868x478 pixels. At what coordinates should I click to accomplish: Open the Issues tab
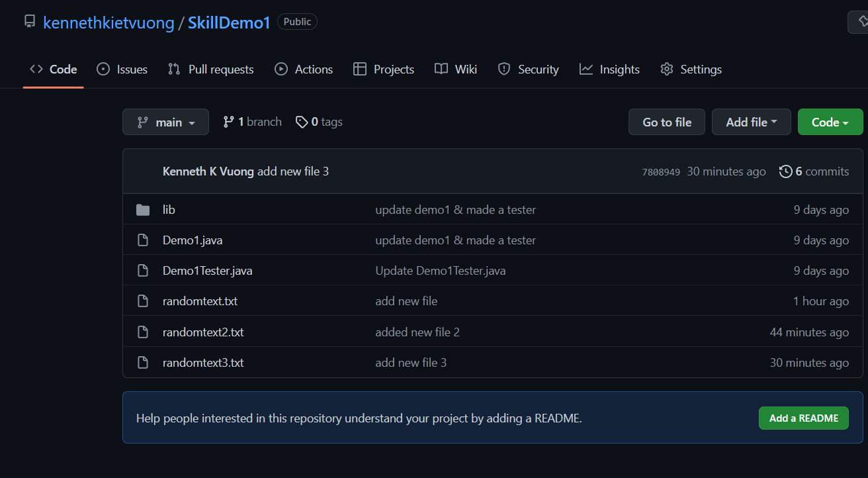[122, 70]
